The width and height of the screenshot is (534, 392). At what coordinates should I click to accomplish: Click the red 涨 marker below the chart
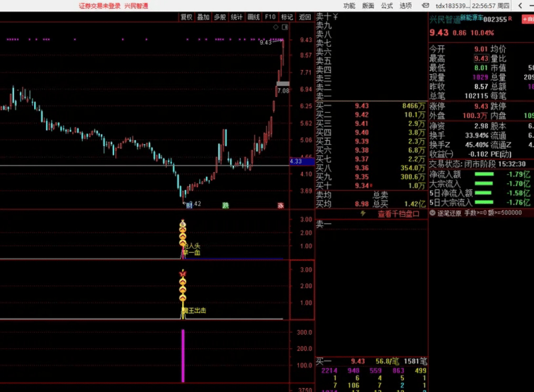281,205
